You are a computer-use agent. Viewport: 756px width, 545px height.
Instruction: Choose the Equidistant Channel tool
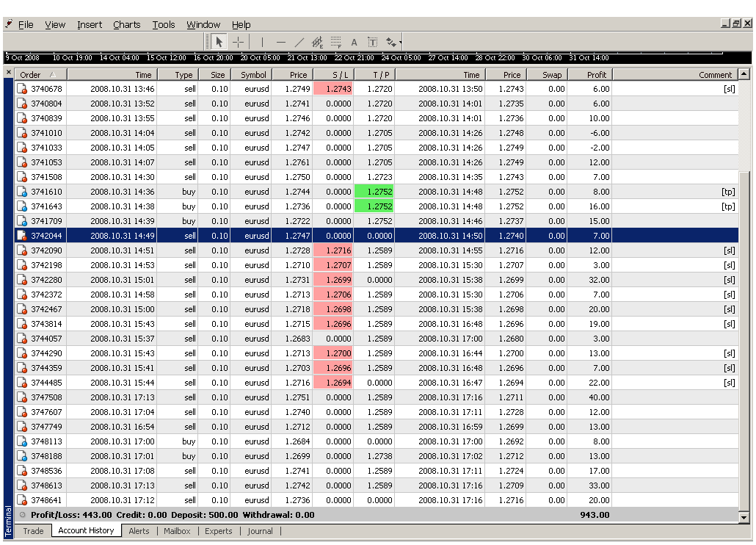[x=317, y=43]
